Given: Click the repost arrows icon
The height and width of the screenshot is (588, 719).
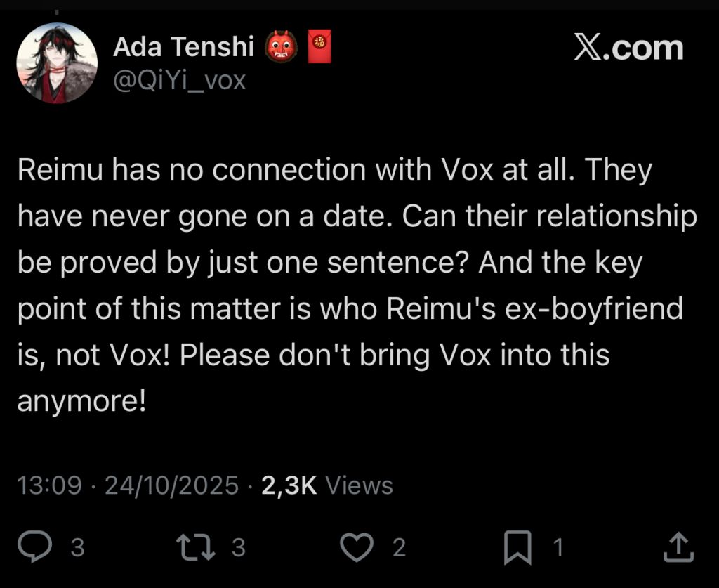Looking at the screenshot, I should click(x=196, y=547).
